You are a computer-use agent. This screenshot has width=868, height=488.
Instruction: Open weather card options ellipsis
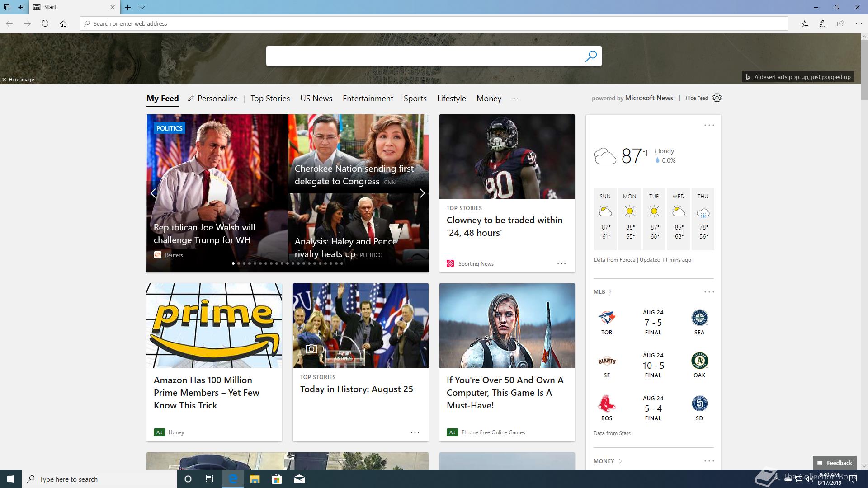tap(709, 125)
